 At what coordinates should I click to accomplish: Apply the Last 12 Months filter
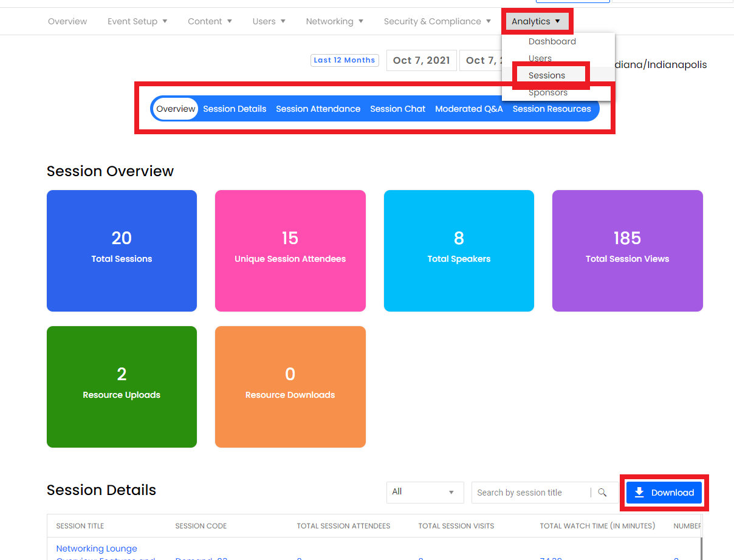click(x=345, y=60)
